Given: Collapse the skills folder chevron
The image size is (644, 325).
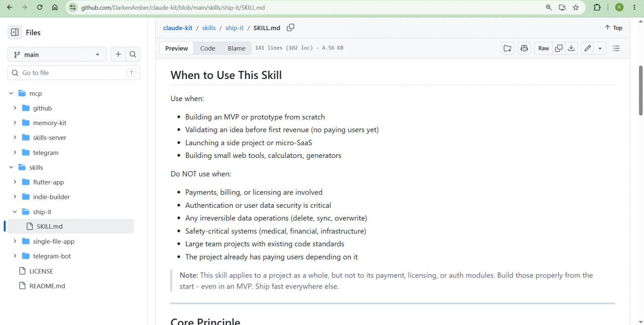Looking at the screenshot, I should coord(11,167).
